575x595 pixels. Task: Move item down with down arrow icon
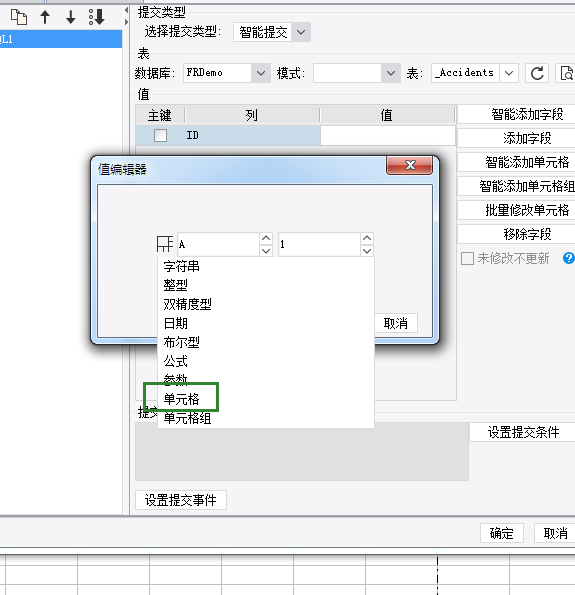pos(71,17)
